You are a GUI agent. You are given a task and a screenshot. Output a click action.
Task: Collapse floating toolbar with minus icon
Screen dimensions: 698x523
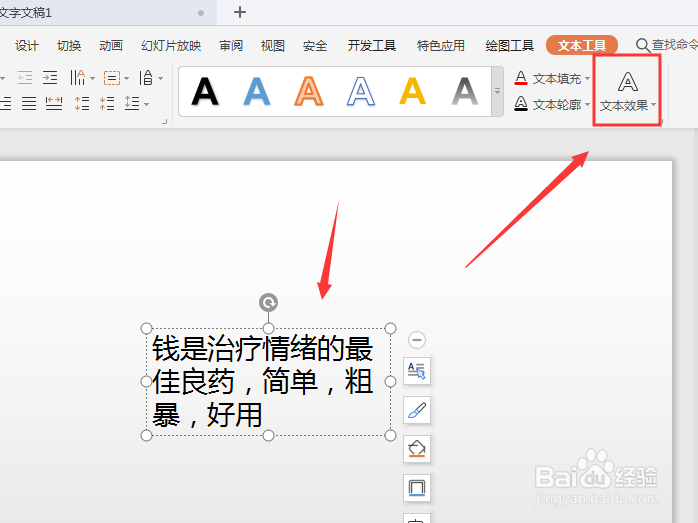[417, 340]
